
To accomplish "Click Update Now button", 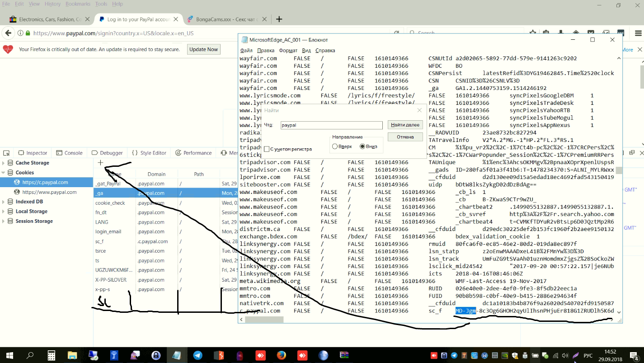I will [203, 49].
